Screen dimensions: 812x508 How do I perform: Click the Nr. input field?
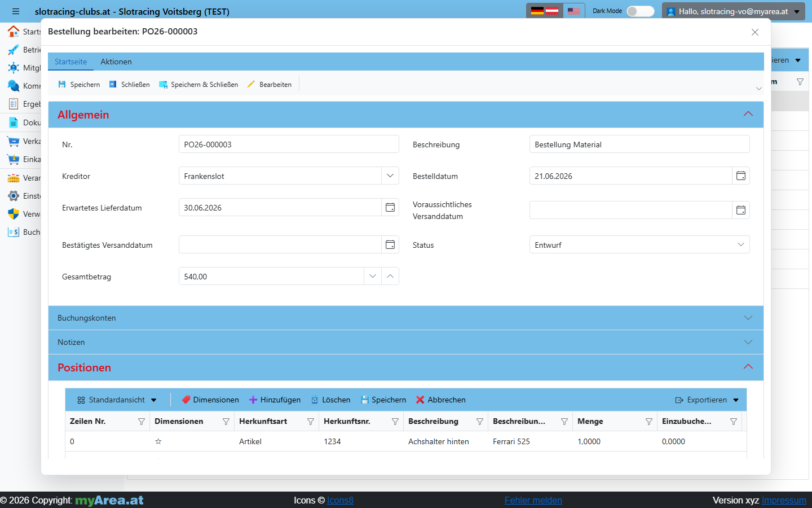[289, 144]
